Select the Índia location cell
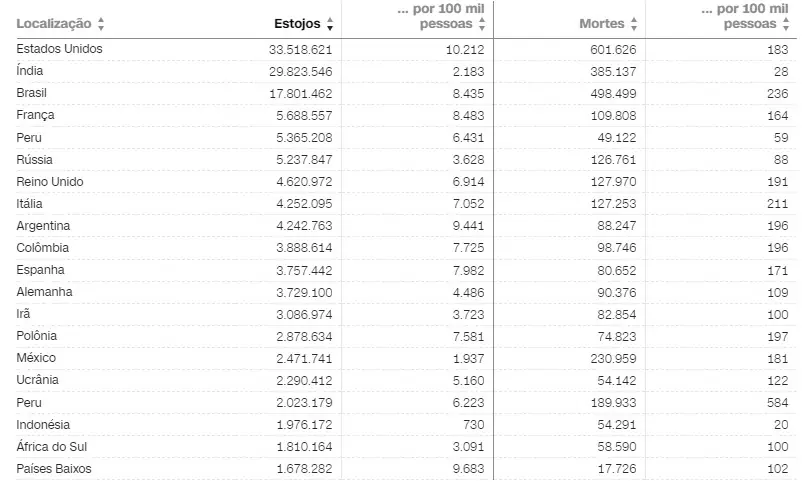Screen dimensions: 808x486 tap(30, 71)
